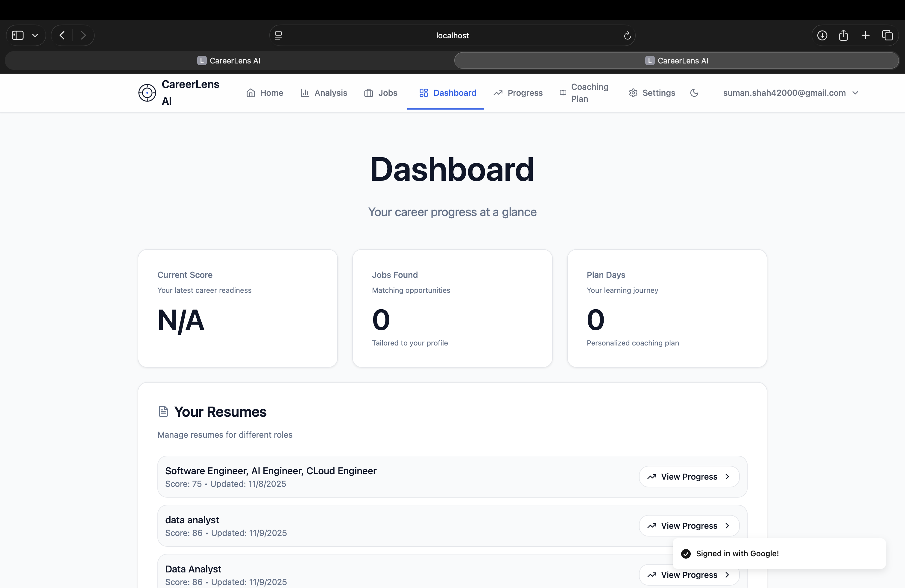The image size is (905, 588).
Task: Click the page settings icon in address bar
Action: [x=278, y=35]
